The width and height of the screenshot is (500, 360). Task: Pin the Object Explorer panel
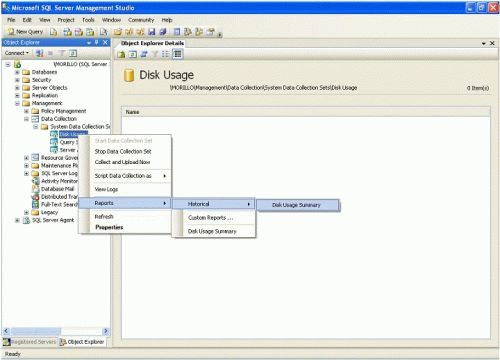[97, 42]
